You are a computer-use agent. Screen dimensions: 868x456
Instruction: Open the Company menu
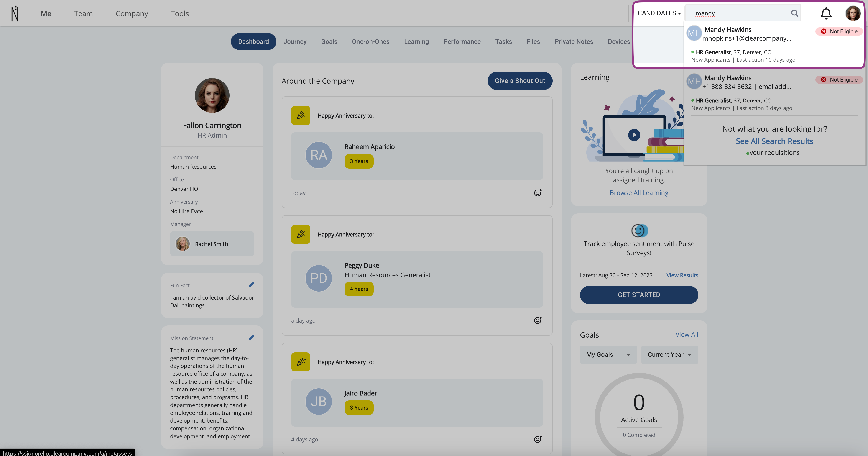132,13
